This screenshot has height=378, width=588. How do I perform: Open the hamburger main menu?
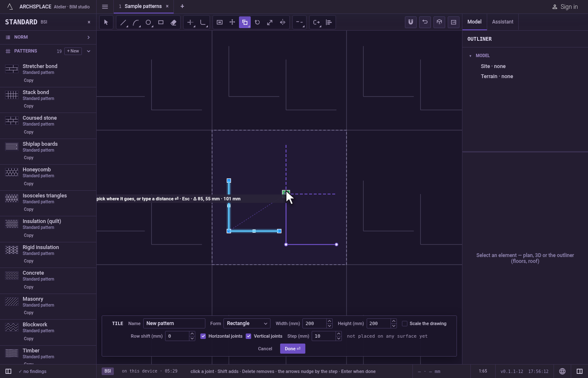(x=105, y=7)
